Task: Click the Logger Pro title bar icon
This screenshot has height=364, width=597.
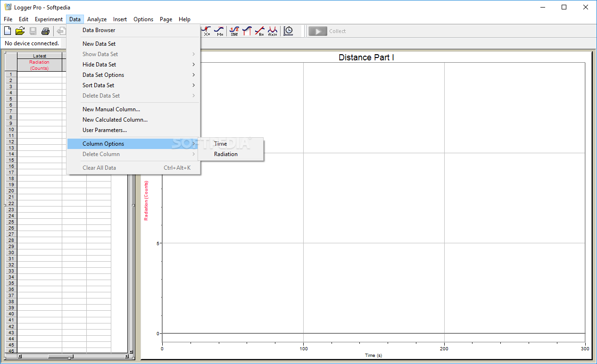Action: pyautogui.click(x=8, y=7)
